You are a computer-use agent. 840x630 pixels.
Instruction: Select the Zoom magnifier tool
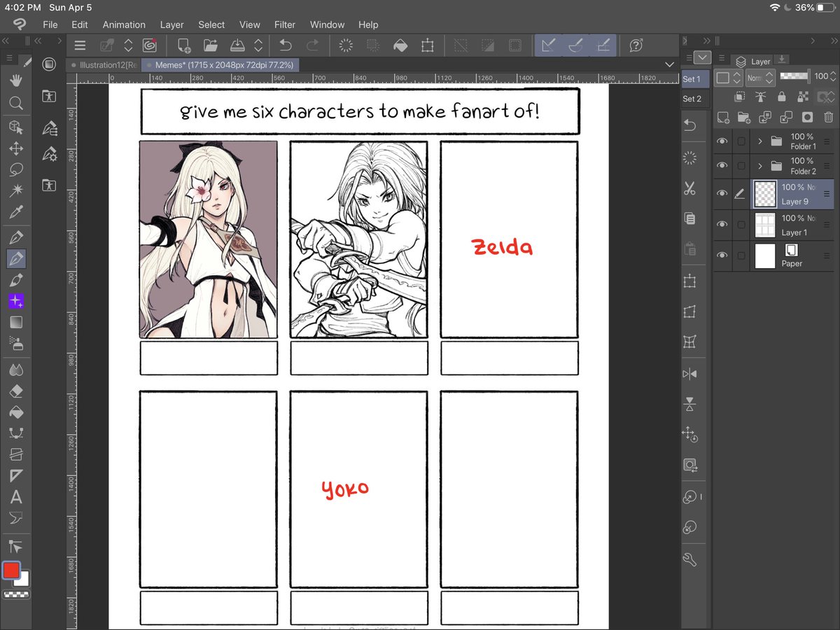pos(15,104)
